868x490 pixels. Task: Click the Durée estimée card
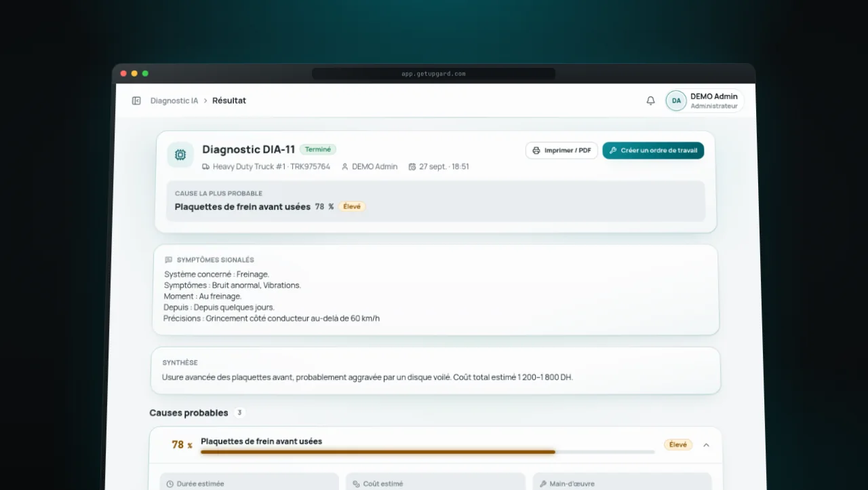[x=249, y=482]
